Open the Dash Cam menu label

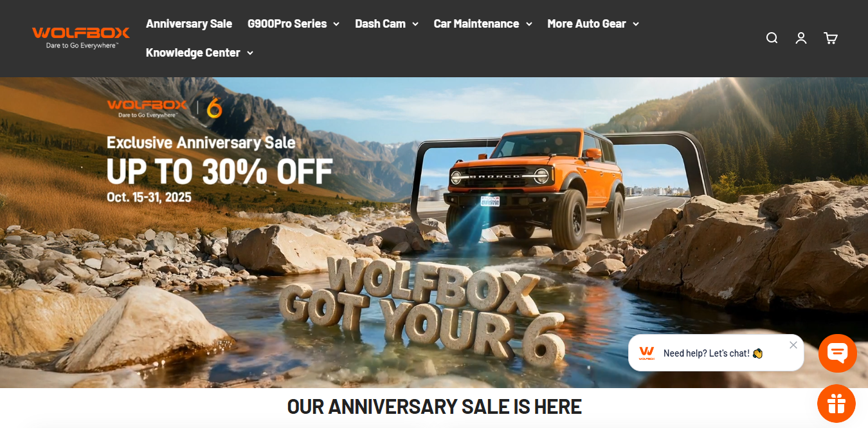(x=380, y=24)
